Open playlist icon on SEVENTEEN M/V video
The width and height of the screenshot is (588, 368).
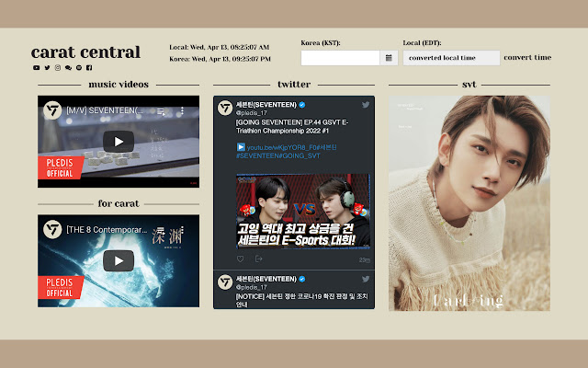point(161,111)
